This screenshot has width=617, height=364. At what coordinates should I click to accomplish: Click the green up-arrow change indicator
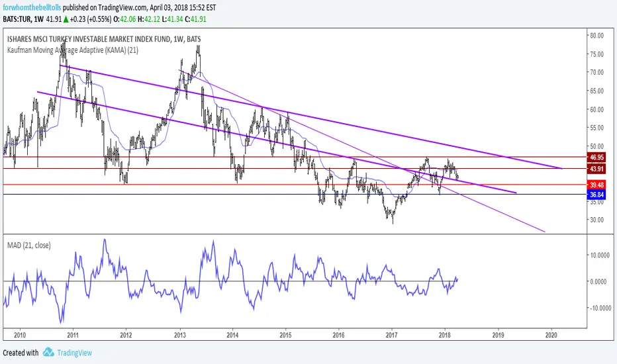coord(66,19)
